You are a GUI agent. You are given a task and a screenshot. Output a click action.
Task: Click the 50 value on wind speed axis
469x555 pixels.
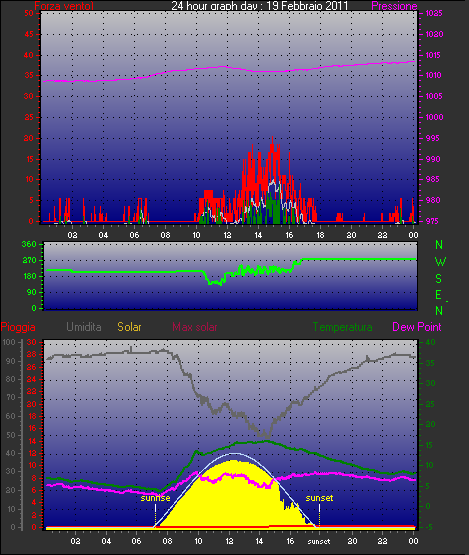click(29, 13)
